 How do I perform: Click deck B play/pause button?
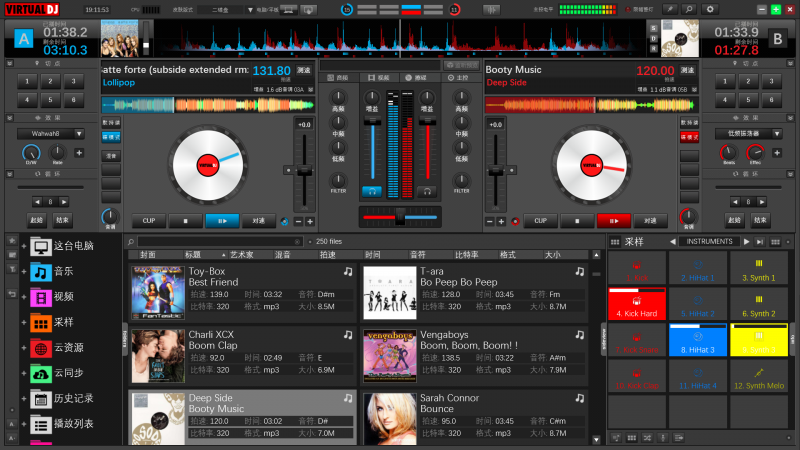point(614,221)
